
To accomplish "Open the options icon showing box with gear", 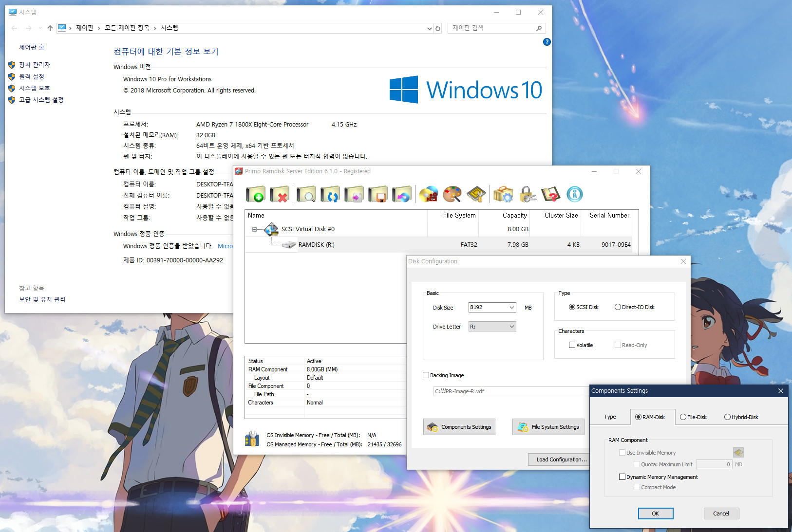I will (x=503, y=194).
